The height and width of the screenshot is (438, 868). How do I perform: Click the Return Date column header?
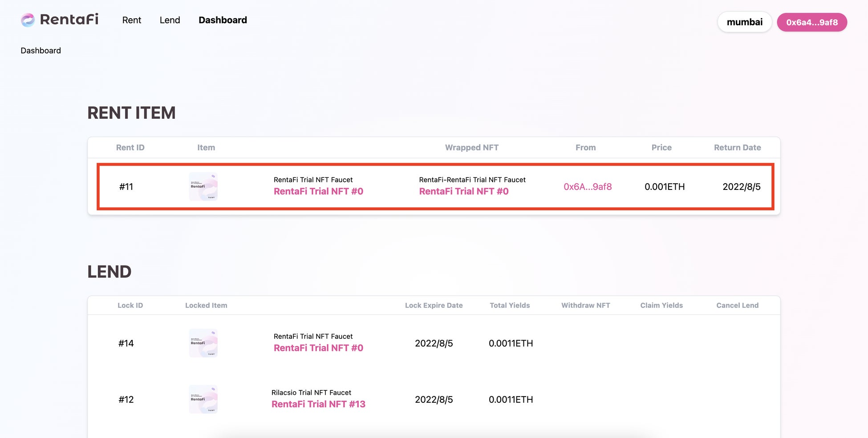pyautogui.click(x=737, y=148)
